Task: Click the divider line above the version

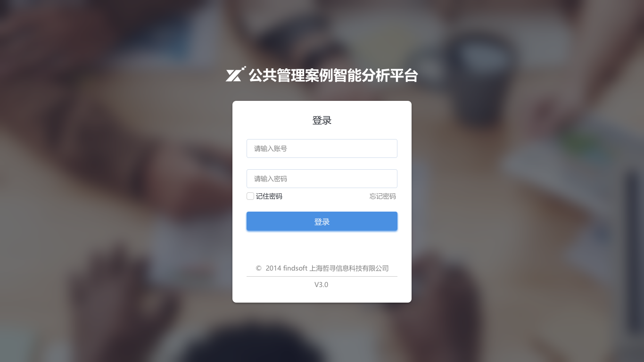Action: tap(322, 276)
